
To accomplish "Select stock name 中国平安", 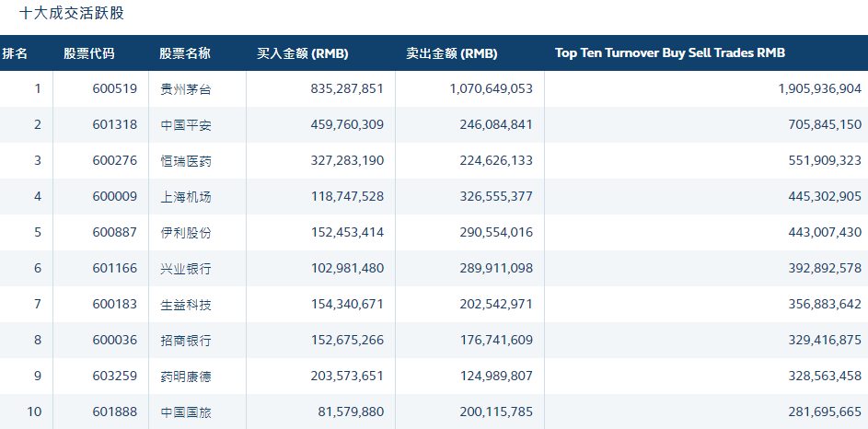I will click(185, 125).
